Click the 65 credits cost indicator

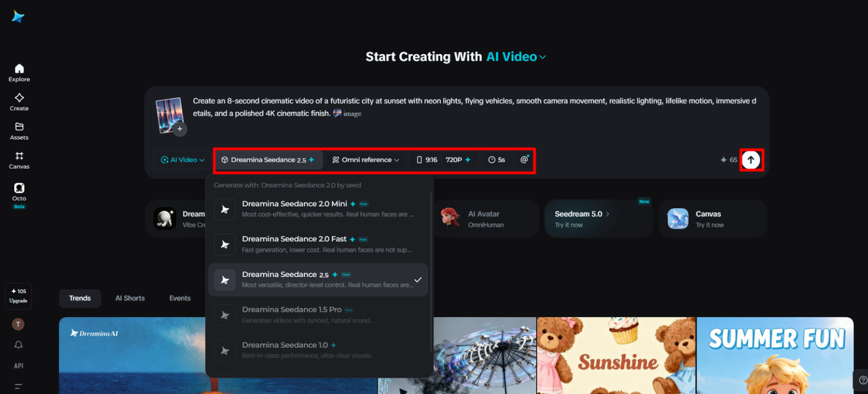(x=729, y=160)
